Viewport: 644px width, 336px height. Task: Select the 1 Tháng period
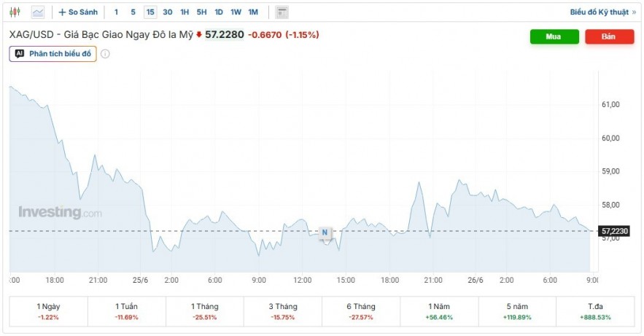(x=204, y=311)
